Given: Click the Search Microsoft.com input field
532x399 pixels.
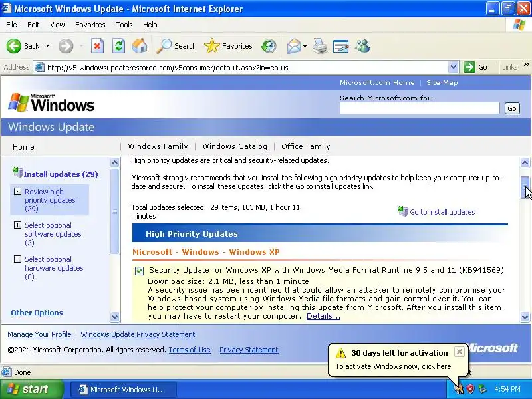Looking at the screenshot, I should coord(420,108).
